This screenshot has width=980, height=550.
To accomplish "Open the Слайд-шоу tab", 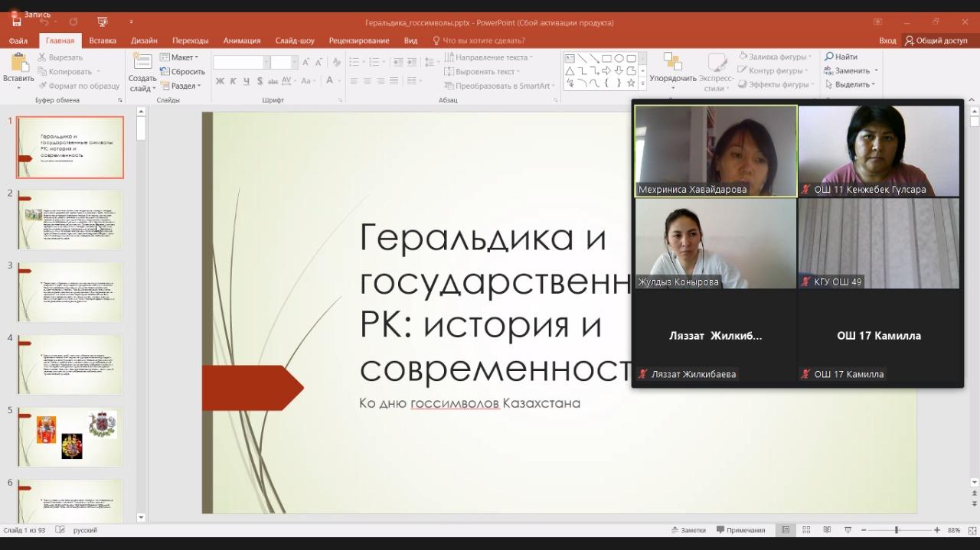I will pyautogui.click(x=295, y=41).
